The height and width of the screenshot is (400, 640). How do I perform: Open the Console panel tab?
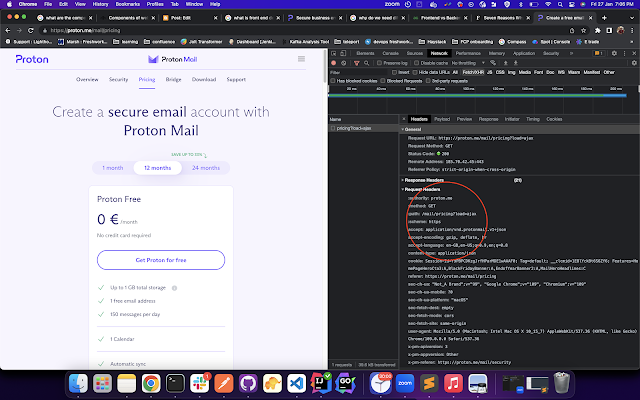pyautogui.click(x=390, y=53)
